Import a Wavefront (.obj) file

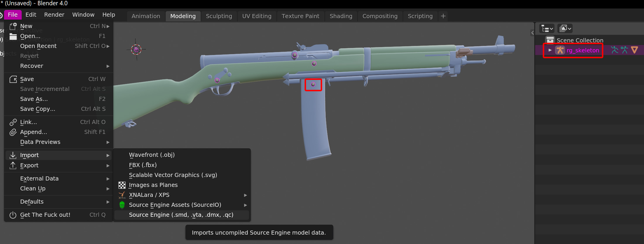[181, 155]
